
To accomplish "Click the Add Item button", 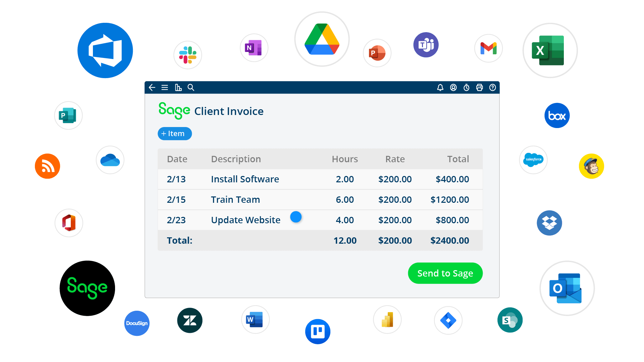I will (x=175, y=133).
